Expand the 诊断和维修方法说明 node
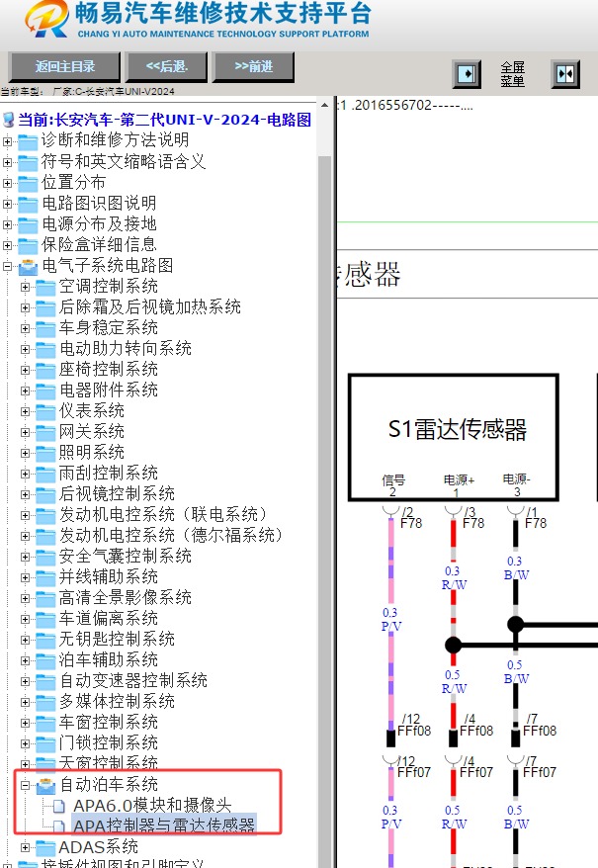Image resolution: width=598 pixels, height=868 pixels. (7, 141)
